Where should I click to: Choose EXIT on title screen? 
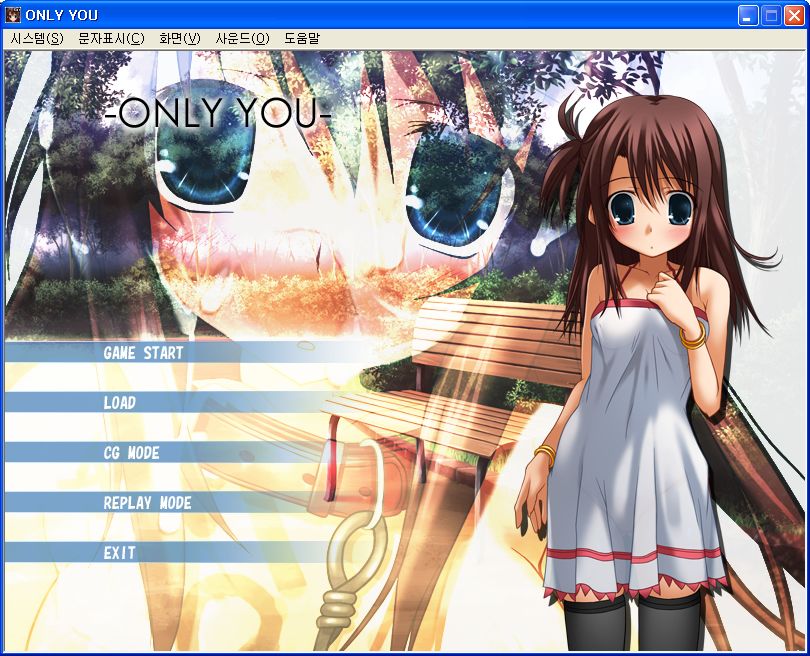[119, 553]
